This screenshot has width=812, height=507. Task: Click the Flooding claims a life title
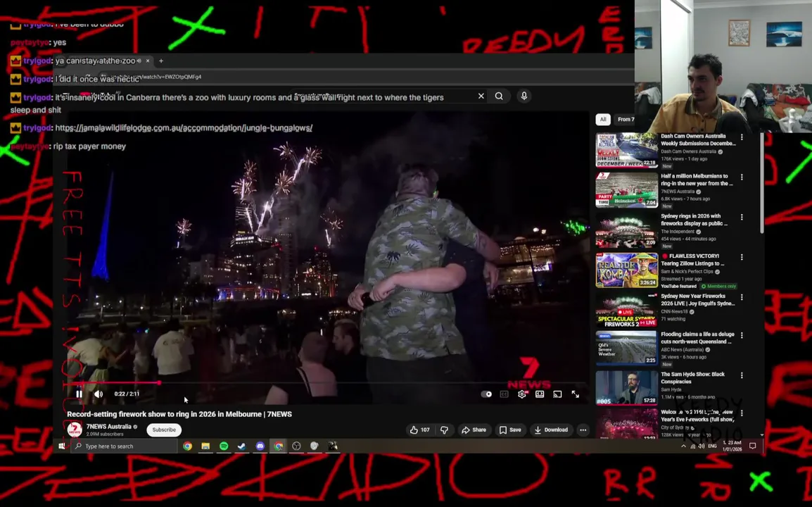(697, 338)
